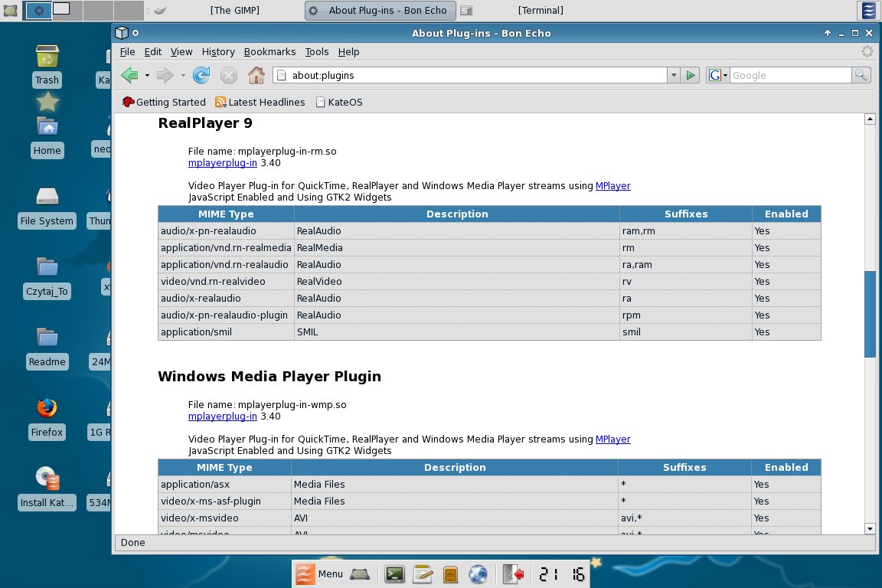Open the Edit menu

pos(152,52)
